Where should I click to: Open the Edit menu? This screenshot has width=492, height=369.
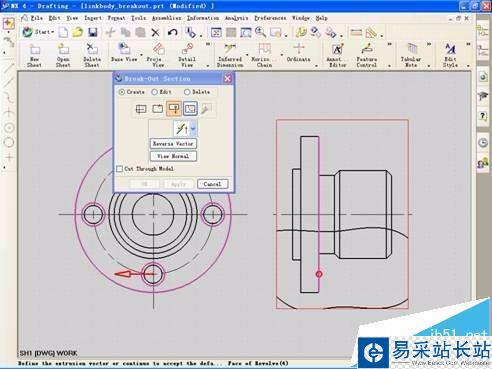click(x=54, y=18)
